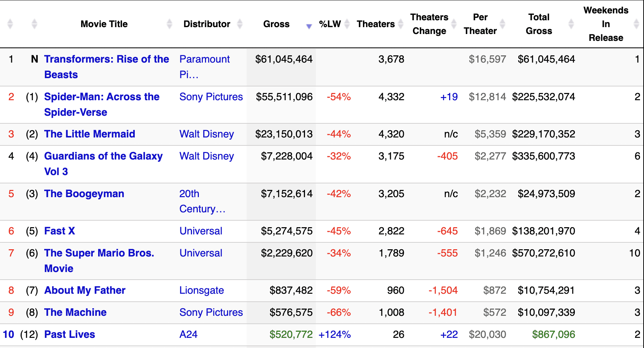Image resolution: width=644 pixels, height=348 pixels.
Task: Open About My Father movie link
Action: click(x=85, y=290)
